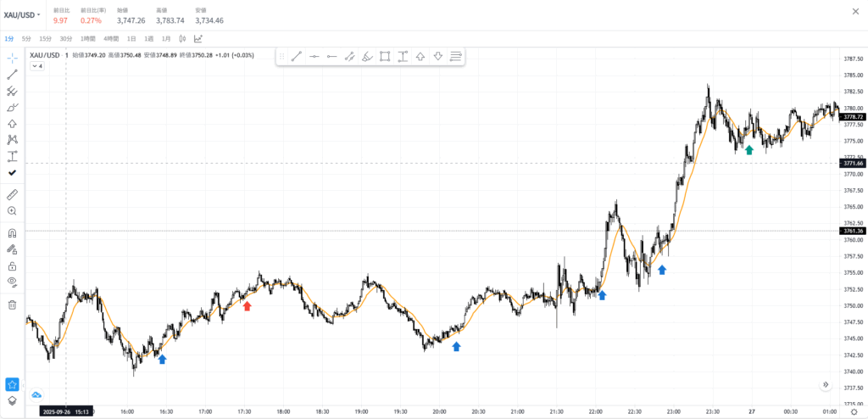Viewport: 868px width, 419px height.
Task: Click the scroll to latest bar button
Action: coord(826,384)
